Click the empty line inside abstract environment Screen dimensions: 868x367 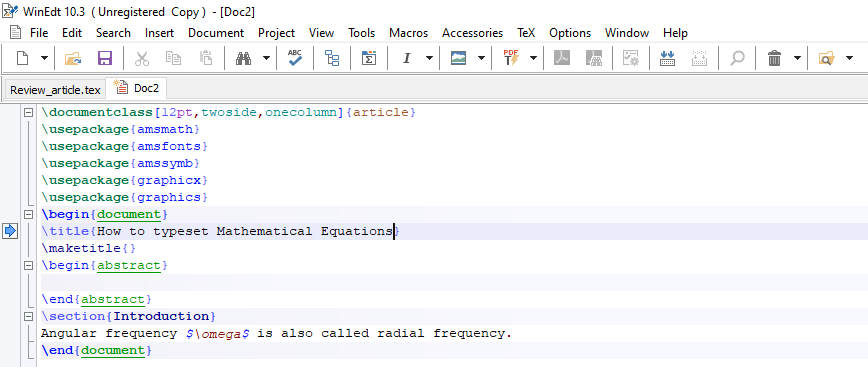(x=454, y=282)
